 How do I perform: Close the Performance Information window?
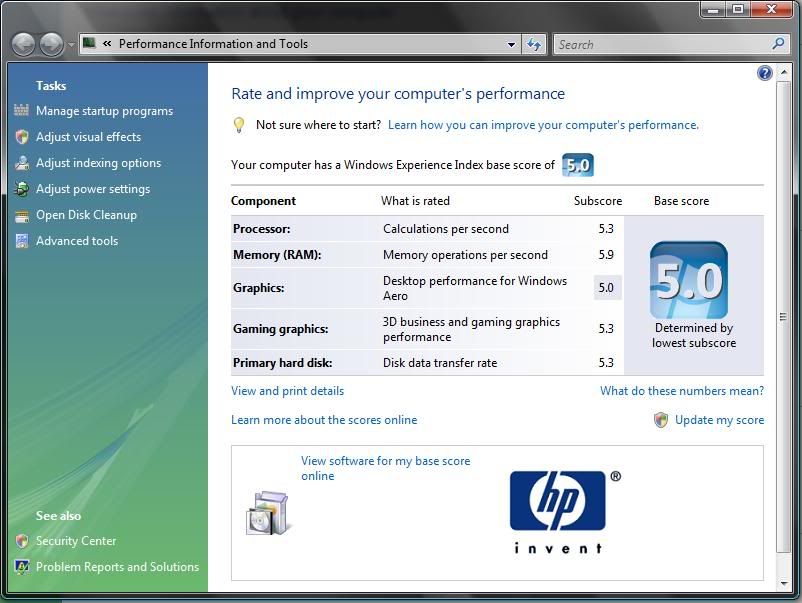pos(772,9)
